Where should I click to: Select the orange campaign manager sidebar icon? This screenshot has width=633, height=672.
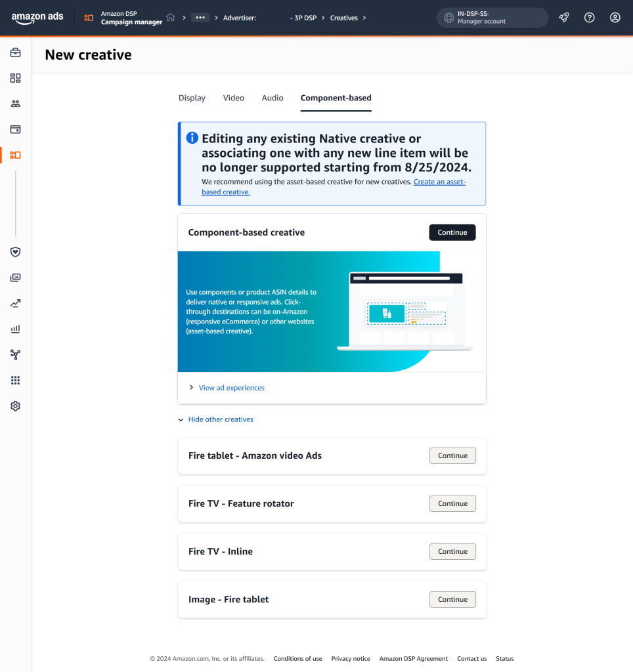[16, 155]
